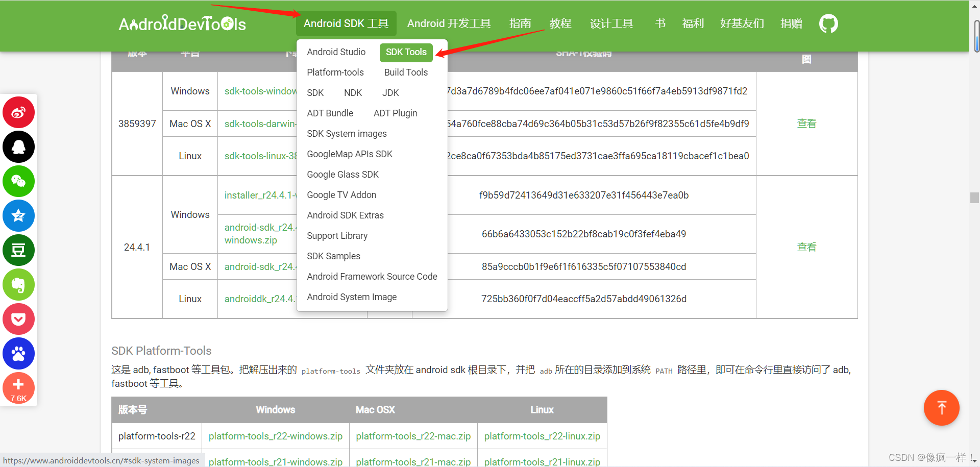Choose NDK entry in dropdown
The width and height of the screenshot is (980, 467).
click(x=353, y=93)
